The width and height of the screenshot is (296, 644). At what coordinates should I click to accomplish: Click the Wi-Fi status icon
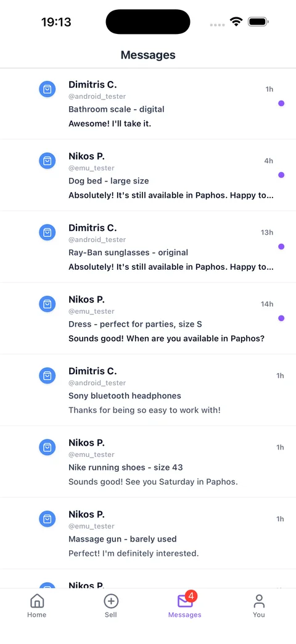(236, 22)
